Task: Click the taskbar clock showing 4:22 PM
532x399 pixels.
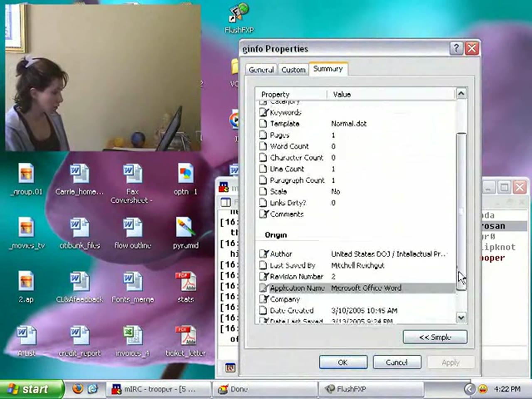Action: click(x=507, y=389)
